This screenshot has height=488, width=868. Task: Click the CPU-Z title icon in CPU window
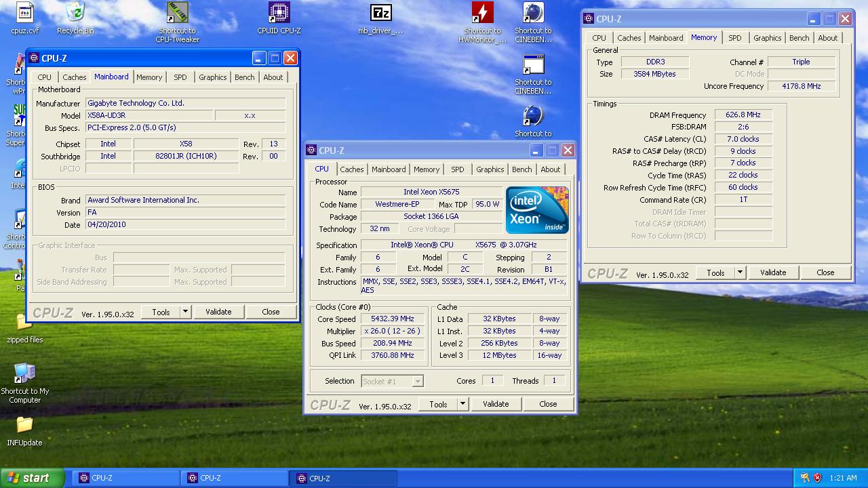point(312,150)
